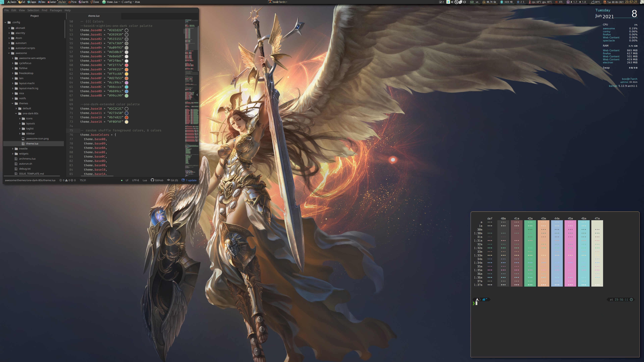Open the View menu in Atom
This screenshot has height=362, width=644.
[x=22, y=10]
